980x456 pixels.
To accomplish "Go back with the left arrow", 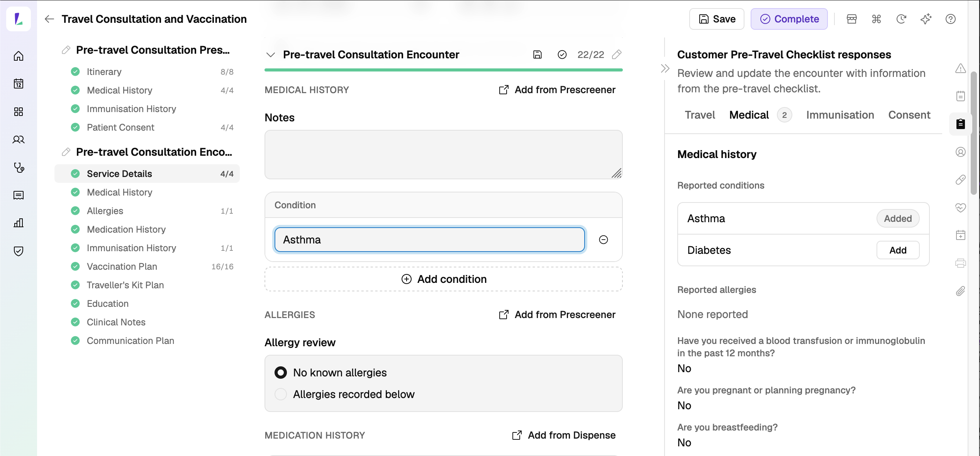I will (49, 19).
